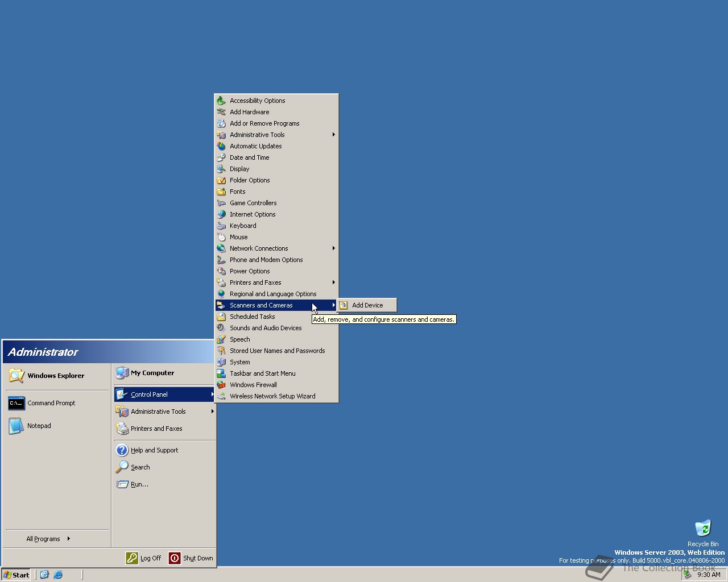Open Notepad from Start menu

pyautogui.click(x=57, y=426)
